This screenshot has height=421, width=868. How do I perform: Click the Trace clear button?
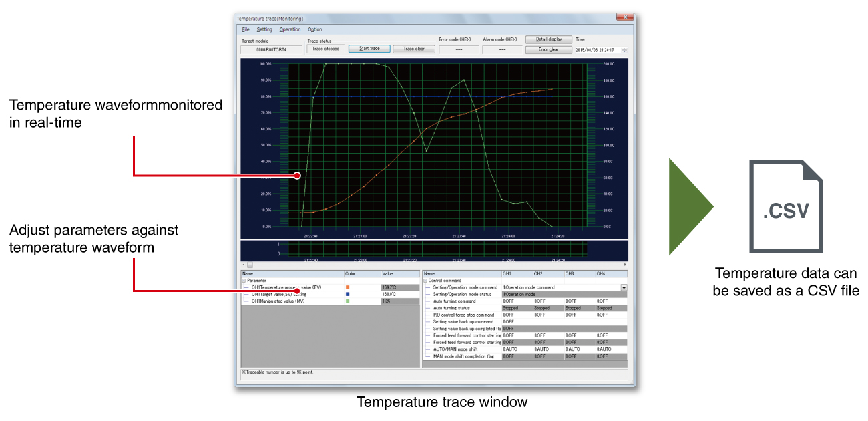(x=414, y=49)
